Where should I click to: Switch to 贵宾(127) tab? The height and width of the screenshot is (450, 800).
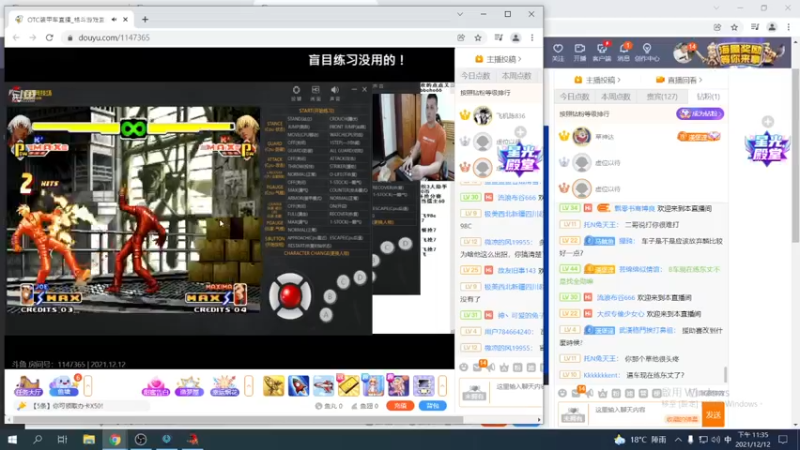[662, 96]
